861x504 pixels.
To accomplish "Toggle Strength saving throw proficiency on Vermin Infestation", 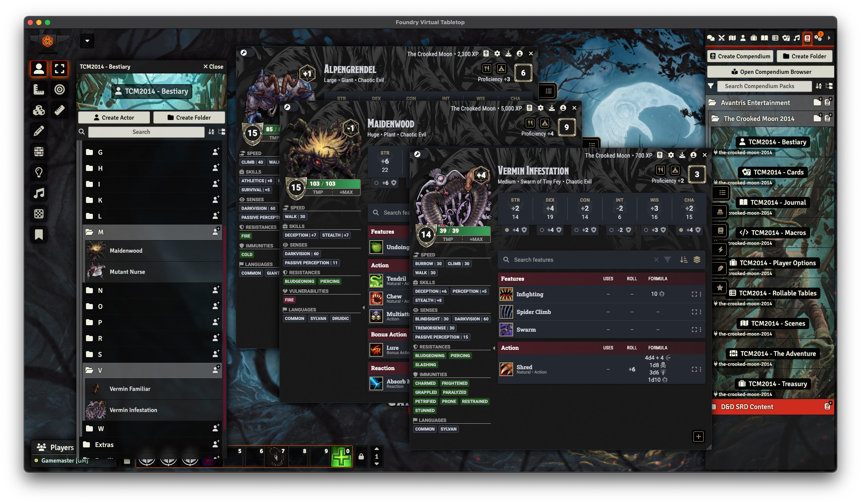I will [x=507, y=230].
